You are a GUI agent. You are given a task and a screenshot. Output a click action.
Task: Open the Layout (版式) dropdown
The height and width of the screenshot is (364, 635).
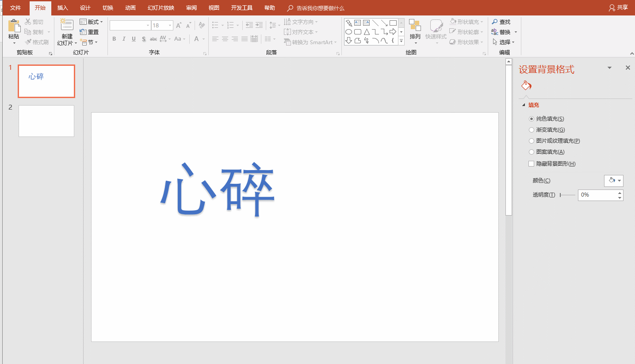coord(91,22)
